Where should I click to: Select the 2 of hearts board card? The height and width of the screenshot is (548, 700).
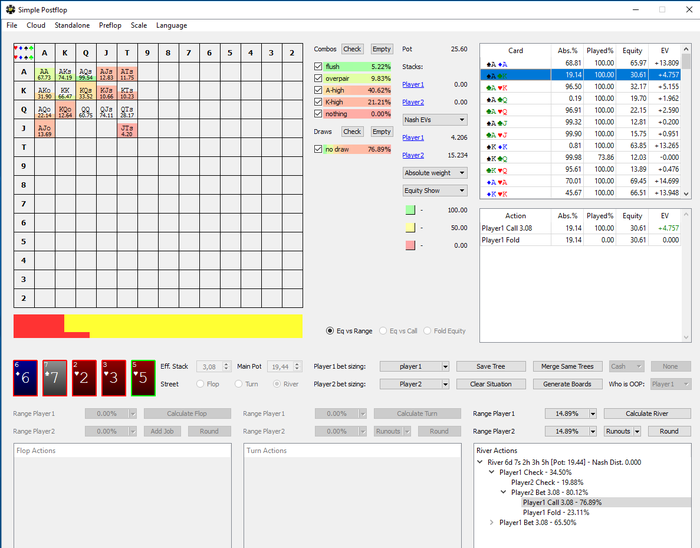pyautogui.click(x=84, y=378)
